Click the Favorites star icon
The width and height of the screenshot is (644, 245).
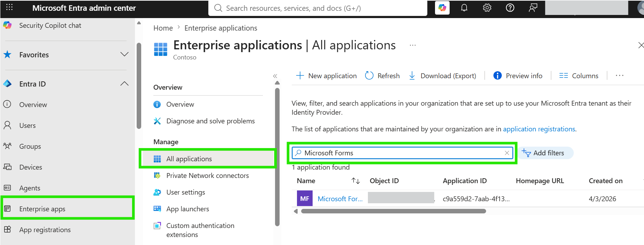[7, 55]
